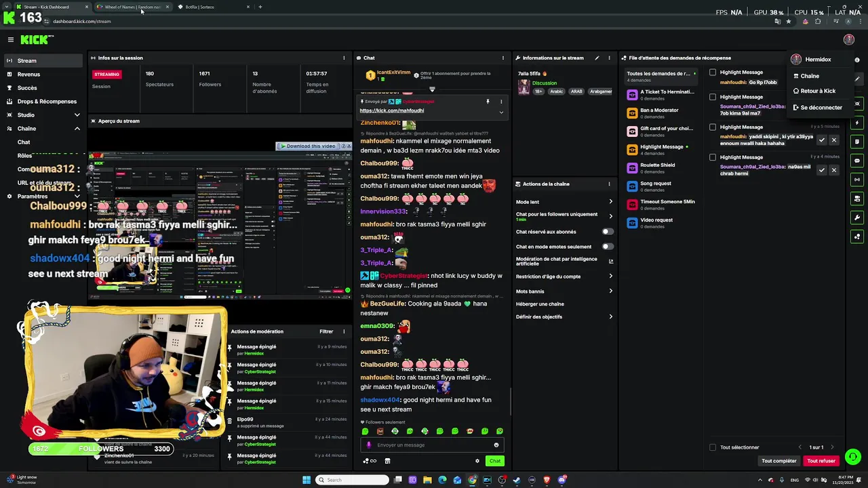Toggle Chat en mode emotes seulement switch
Viewport: 868px width, 488px height.
(x=608, y=247)
